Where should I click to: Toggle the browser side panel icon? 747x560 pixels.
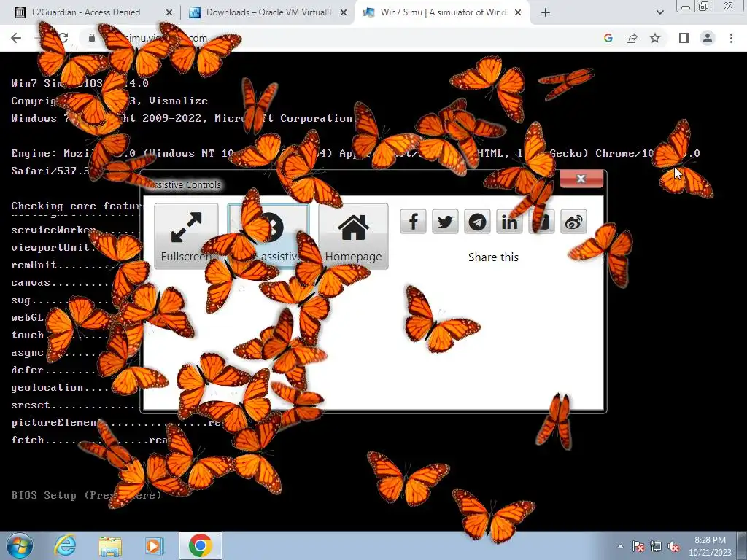coord(684,38)
